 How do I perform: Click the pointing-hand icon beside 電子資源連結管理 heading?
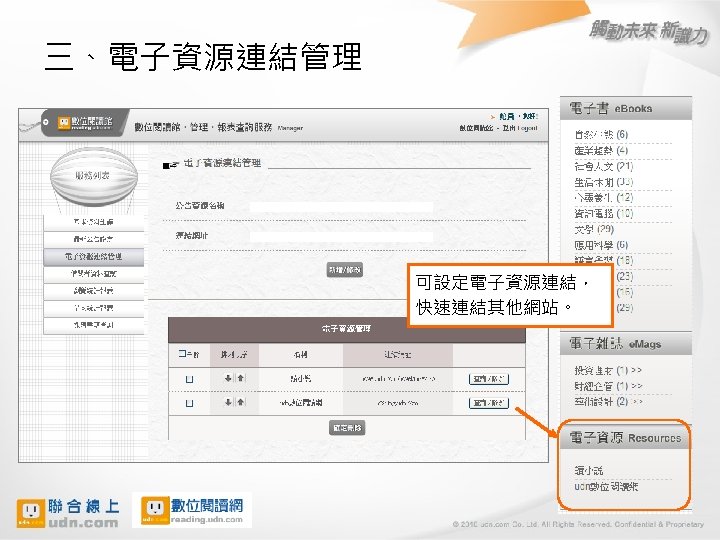[170, 164]
